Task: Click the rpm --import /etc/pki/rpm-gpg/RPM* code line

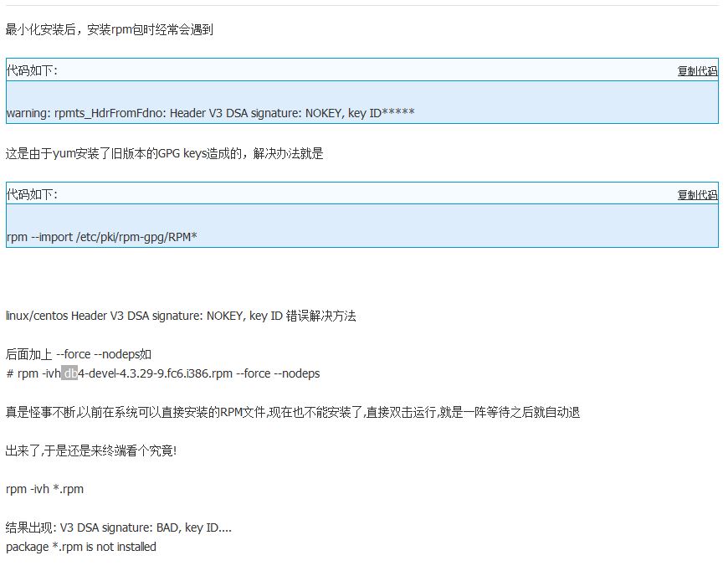Action: coord(101,237)
